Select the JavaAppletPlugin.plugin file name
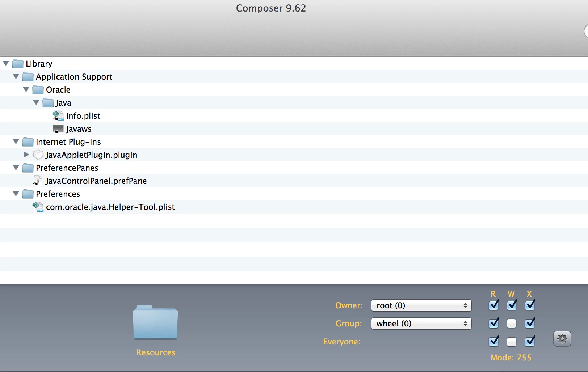The width and height of the screenshot is (588, 372). pyautogui.click(x=92, y=155)
